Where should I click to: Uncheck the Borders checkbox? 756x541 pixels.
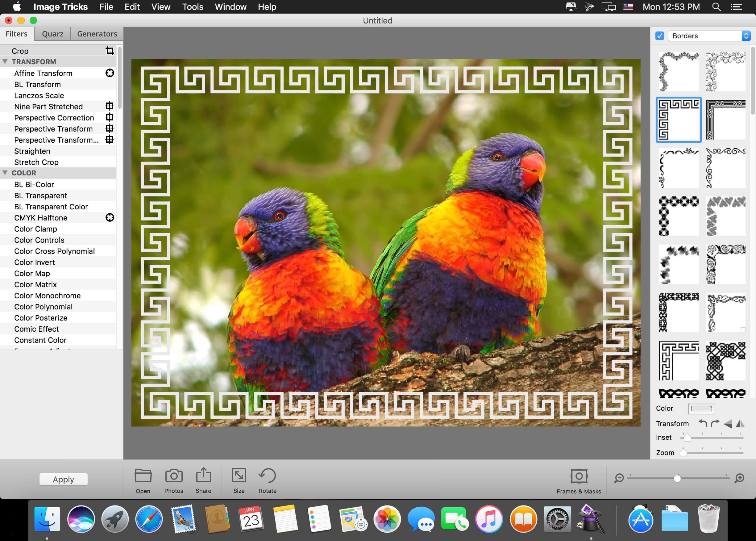pos(659,36)
